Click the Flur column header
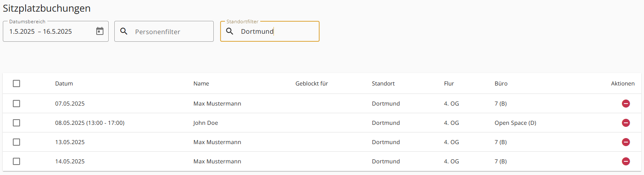The image size is (644, 175). (x=449, y=83)
